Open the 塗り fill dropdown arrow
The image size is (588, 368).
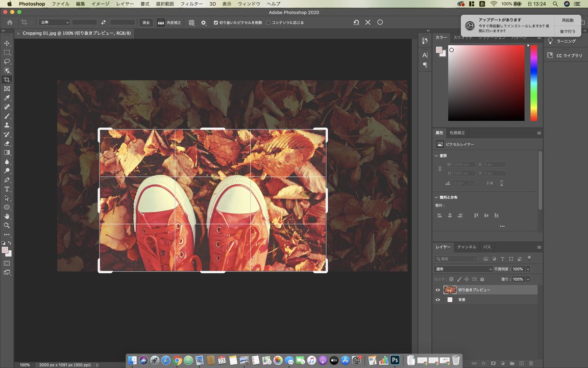tap(528, 279)
